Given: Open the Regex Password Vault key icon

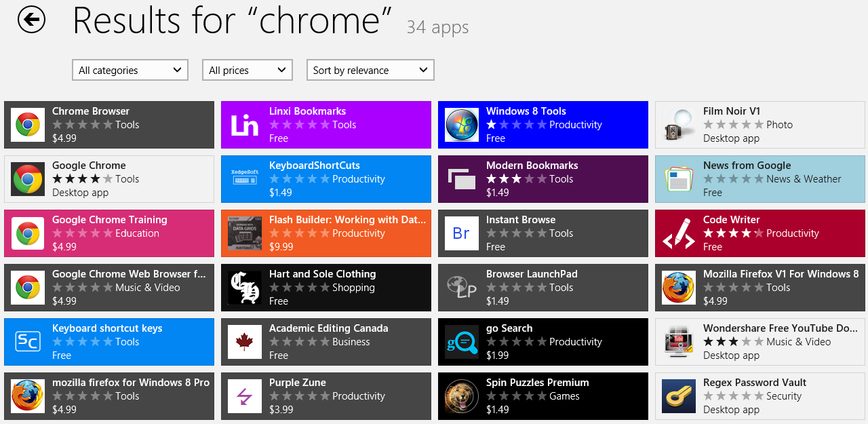Looking at the screenshot, I should point(678,396).
